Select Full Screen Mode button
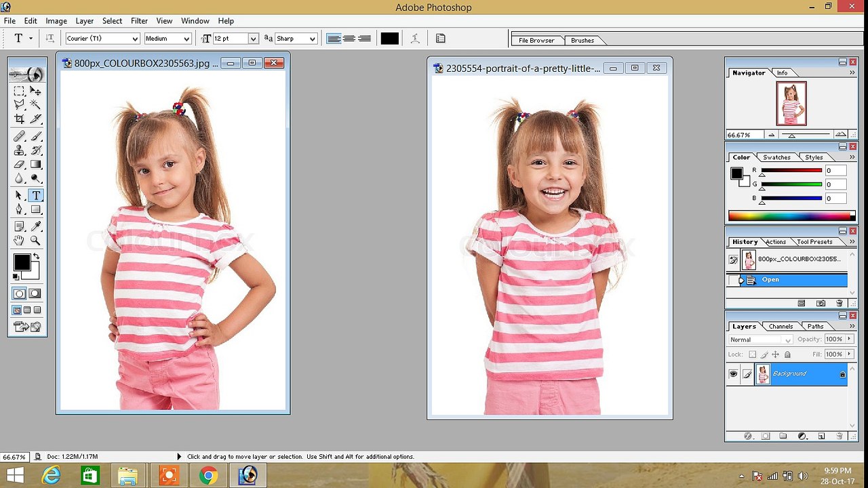 coord(37,310)
